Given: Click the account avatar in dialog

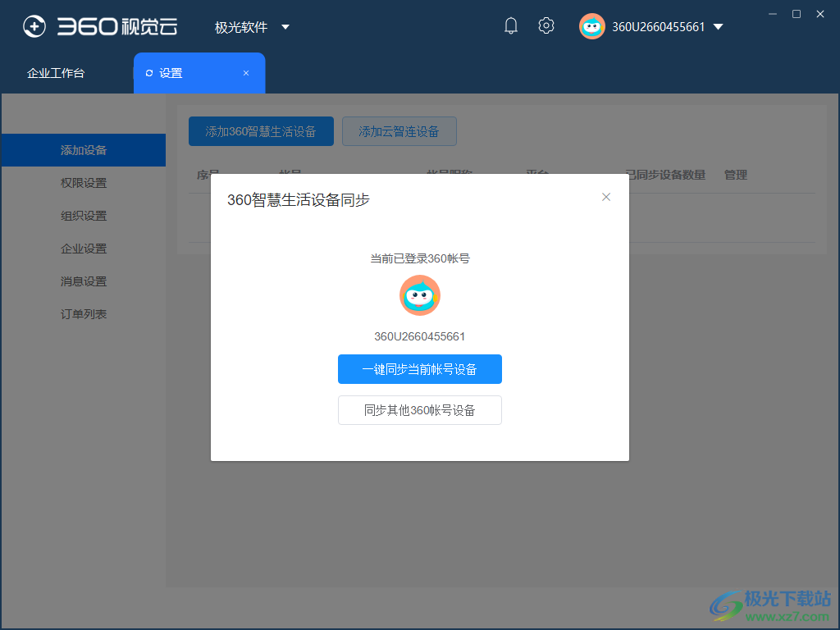Looking at the screenshot, I should pyautogui.click(x=420, y=295).
